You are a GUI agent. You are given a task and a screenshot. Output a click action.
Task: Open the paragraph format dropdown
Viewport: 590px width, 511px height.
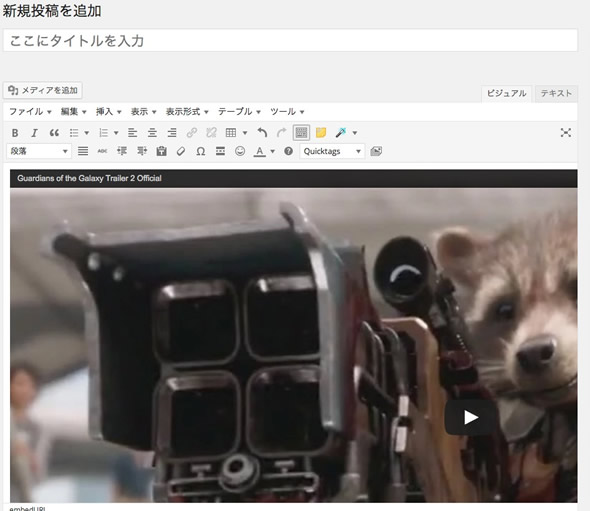point(39,151)
